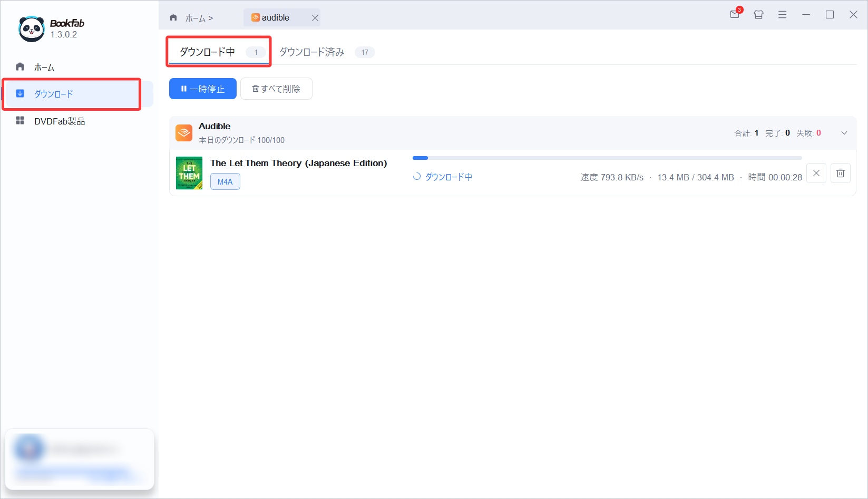Image resolution: width=868 pixels, height=499 pixels.
Task: Open the hamburger menu icon
Action: pos(782,15)
